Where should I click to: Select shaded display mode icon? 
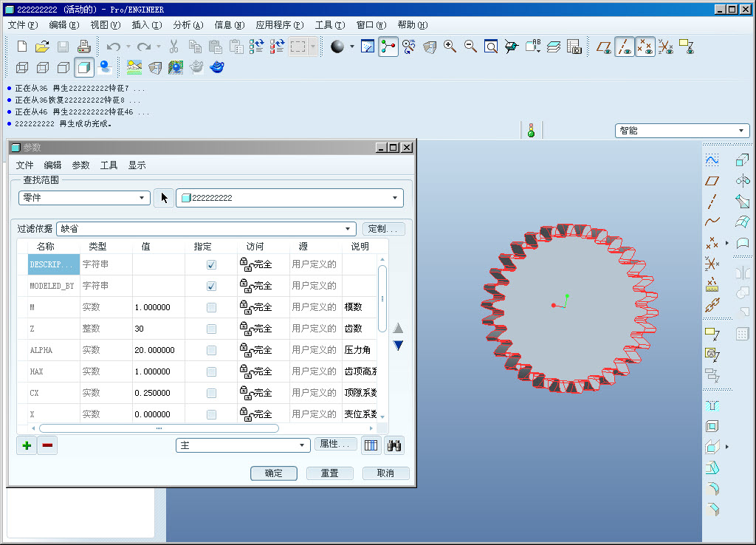click(x=84, y=67)
